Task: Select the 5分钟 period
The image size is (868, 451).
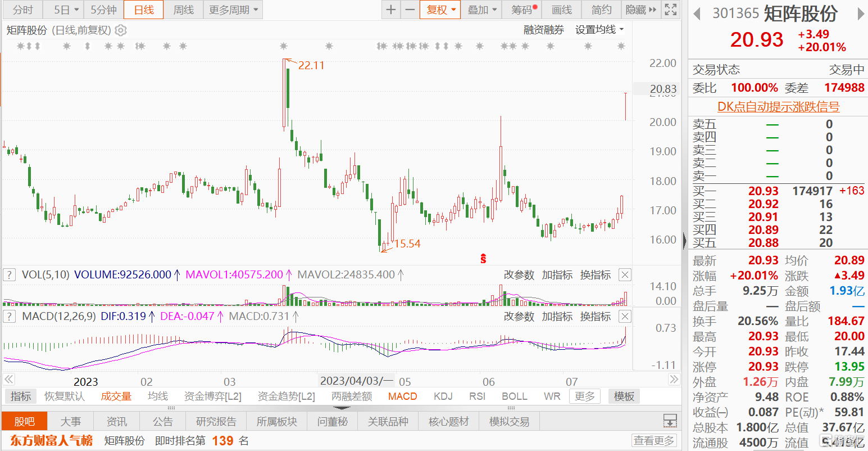Action: coord(103,10)
